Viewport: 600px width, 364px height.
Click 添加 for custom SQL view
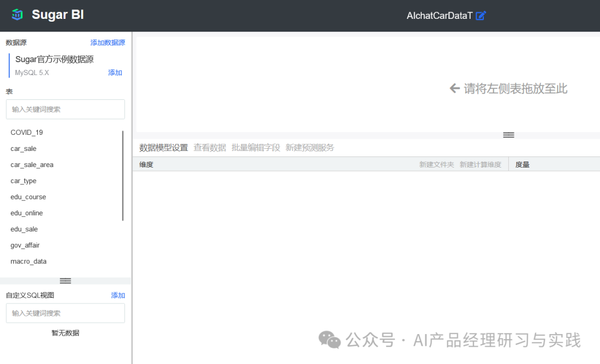tap(118, 295)
